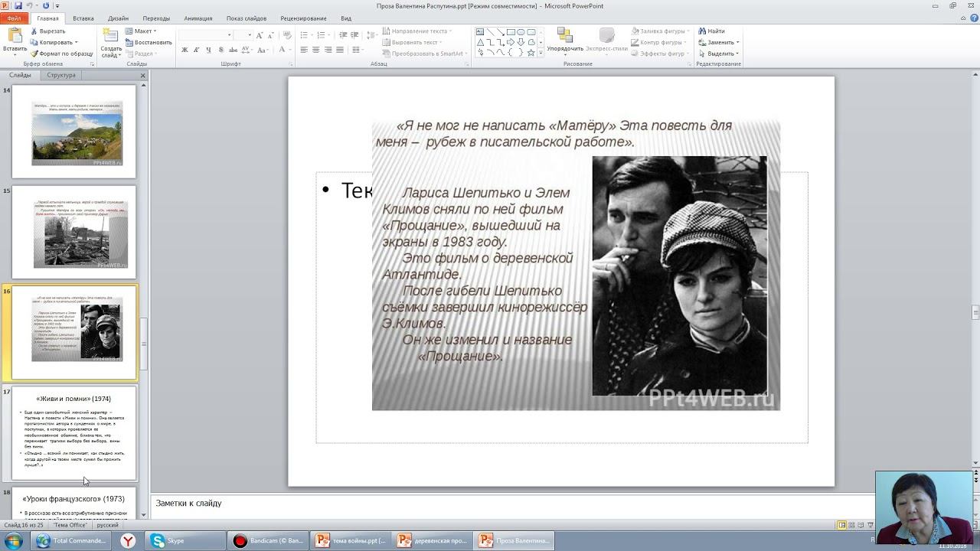Select slide 17 thumbnail «Живи и помни»
Viewport: 980px width, 551px height.
click(74, 433)
